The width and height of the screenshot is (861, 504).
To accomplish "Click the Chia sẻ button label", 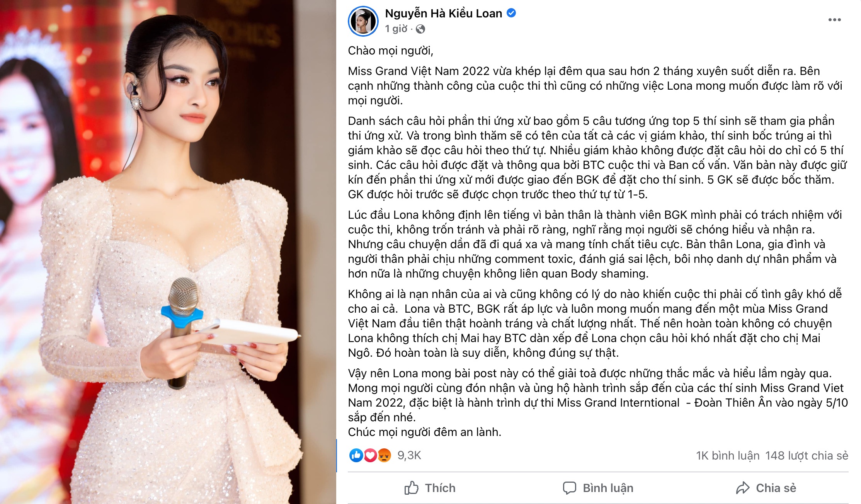I will 776,488.
